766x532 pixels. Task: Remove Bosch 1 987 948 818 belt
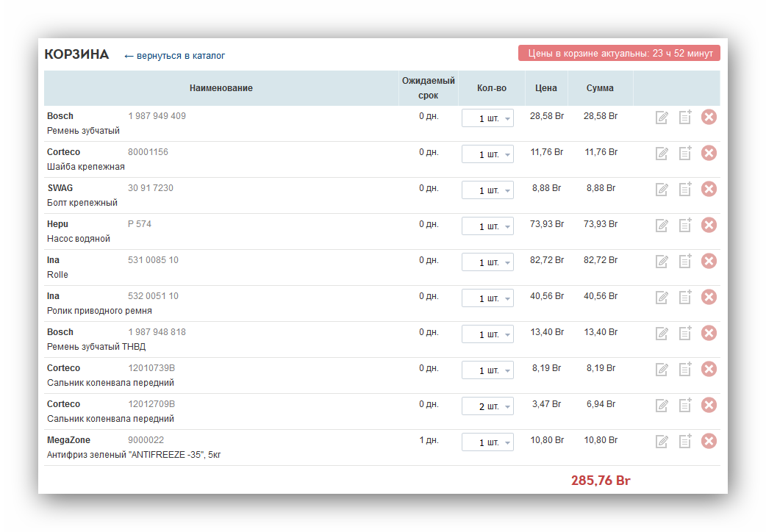tap(709, 333)
